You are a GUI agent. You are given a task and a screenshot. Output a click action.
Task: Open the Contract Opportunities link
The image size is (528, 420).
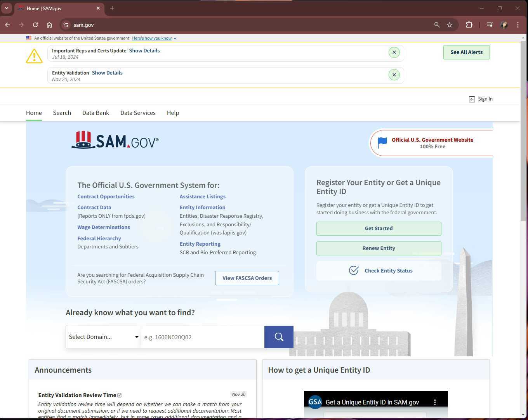pos(106,196)
